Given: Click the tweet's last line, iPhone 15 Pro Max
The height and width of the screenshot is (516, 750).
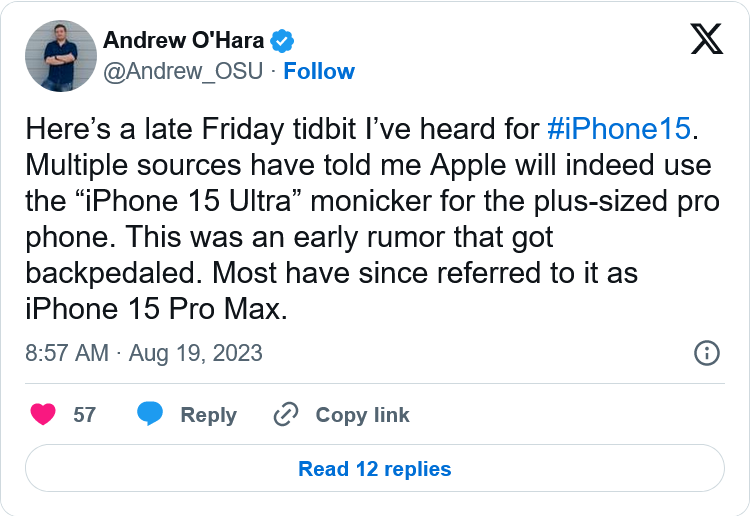Looking at the screenshot, I should (156, 309).
